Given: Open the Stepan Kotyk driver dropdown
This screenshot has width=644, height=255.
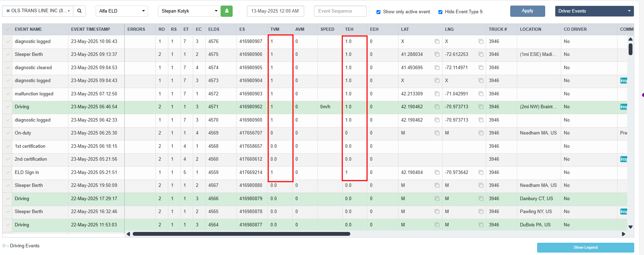Looking at the screenshot, I should tap(189, 11).
